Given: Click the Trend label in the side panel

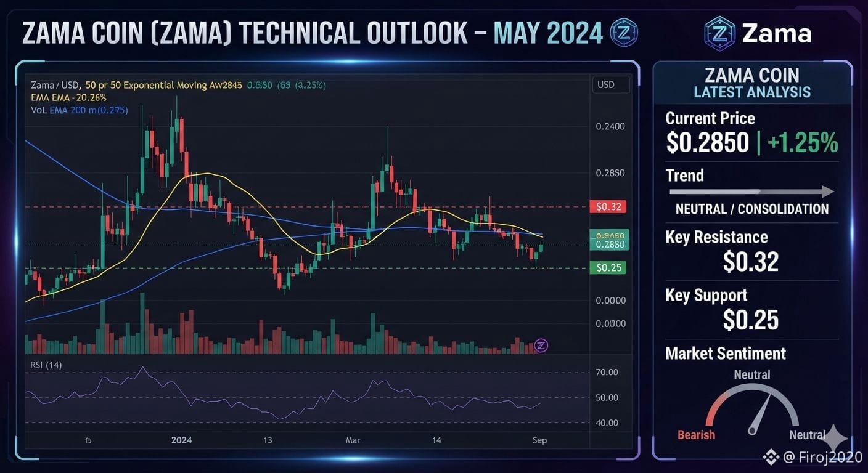Looking at the screenshot, I should point(685,176).
